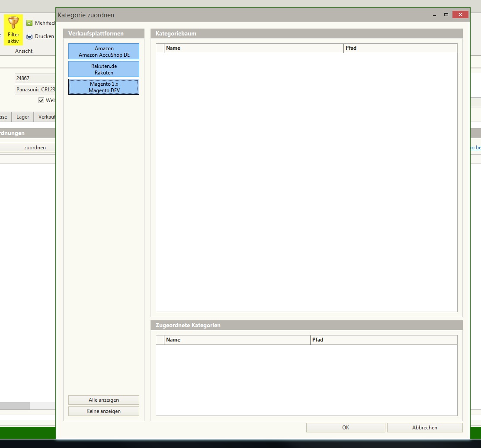The image size is (481, 448).
Task: Toggle the Web checkbox
Action: (x=42, y=100)
